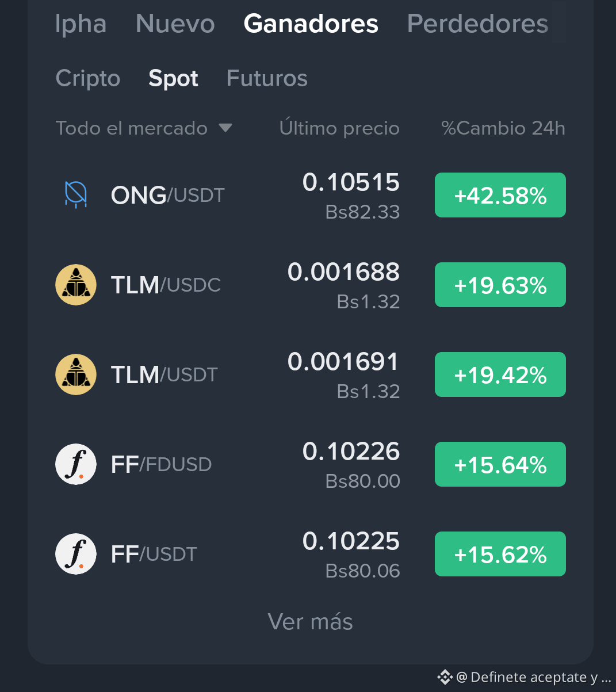Image resolution: width=616 pixels, height=692 pixels.
Task: Select the Spot sub-tab
Action: (173, 78)
